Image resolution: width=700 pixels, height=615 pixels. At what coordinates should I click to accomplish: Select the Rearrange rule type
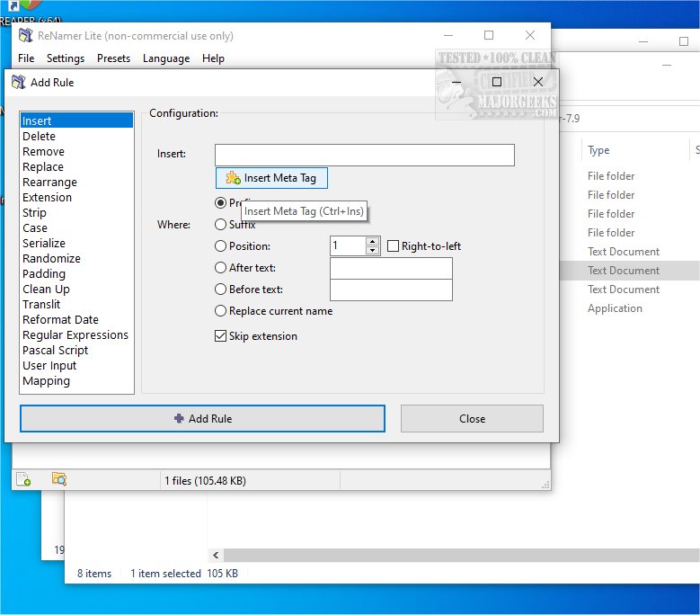point(76,183)
